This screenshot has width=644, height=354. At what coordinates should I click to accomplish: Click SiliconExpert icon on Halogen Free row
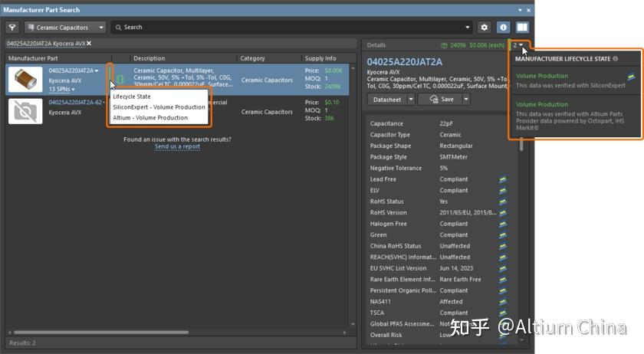[x=503, y=224]
